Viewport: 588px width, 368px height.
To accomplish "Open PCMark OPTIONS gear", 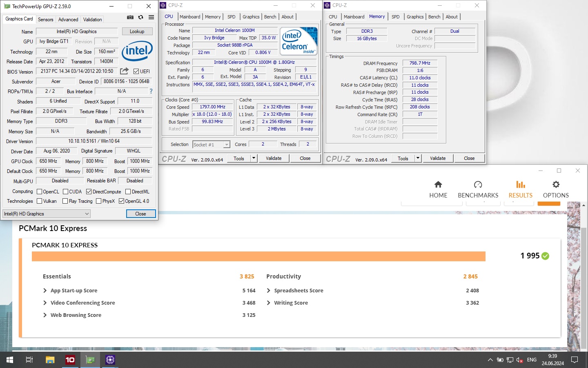I will pos(556,184).
